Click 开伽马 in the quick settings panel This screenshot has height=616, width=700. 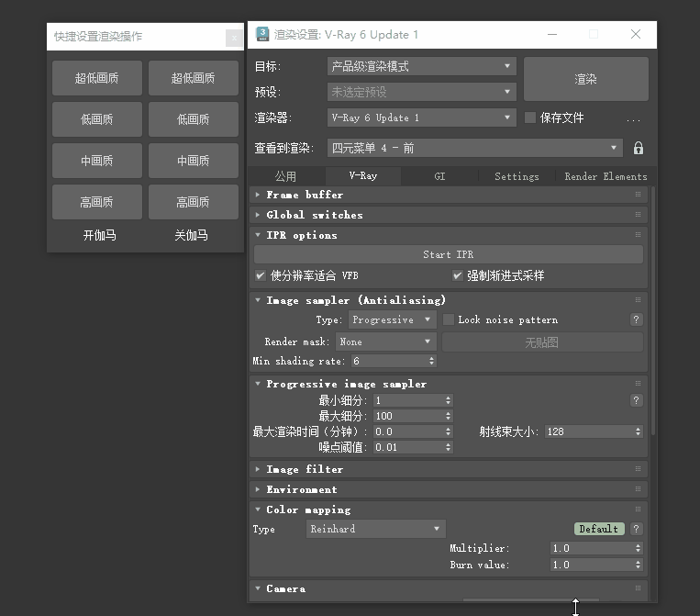(99, 235)
